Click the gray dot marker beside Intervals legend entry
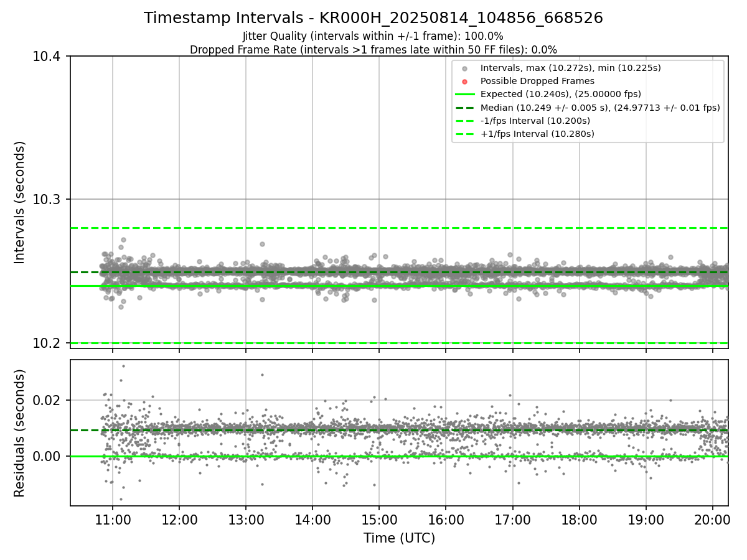 (x=465, y=68)
